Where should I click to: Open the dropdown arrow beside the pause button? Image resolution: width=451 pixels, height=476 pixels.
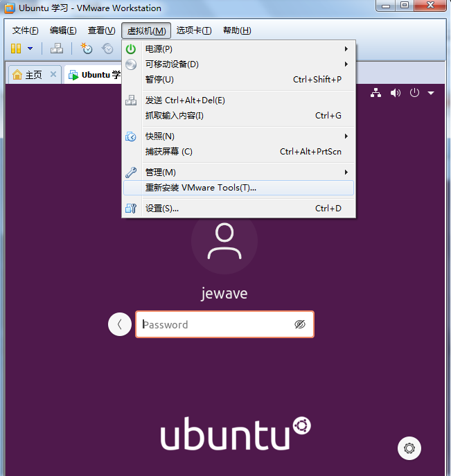point(30,49)
